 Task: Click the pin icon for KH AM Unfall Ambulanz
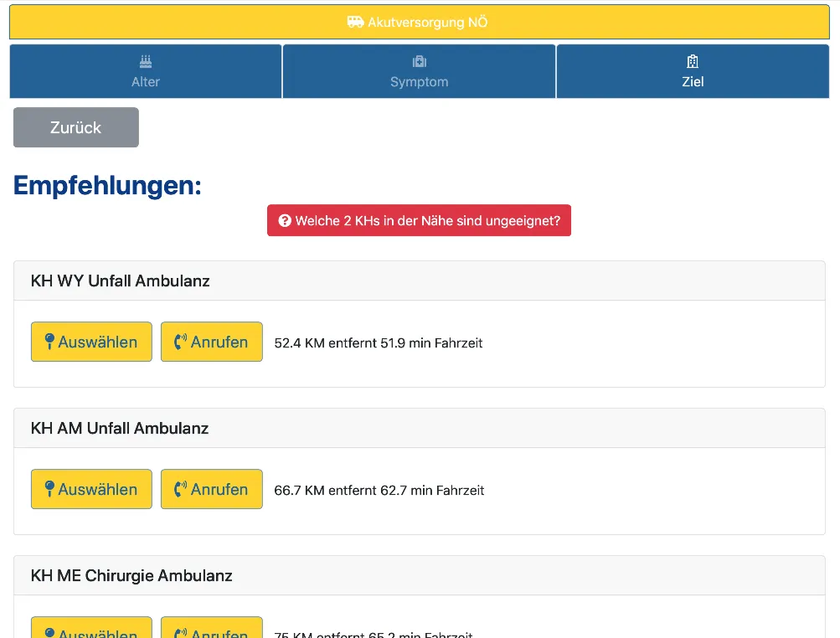tap(49, 489)
